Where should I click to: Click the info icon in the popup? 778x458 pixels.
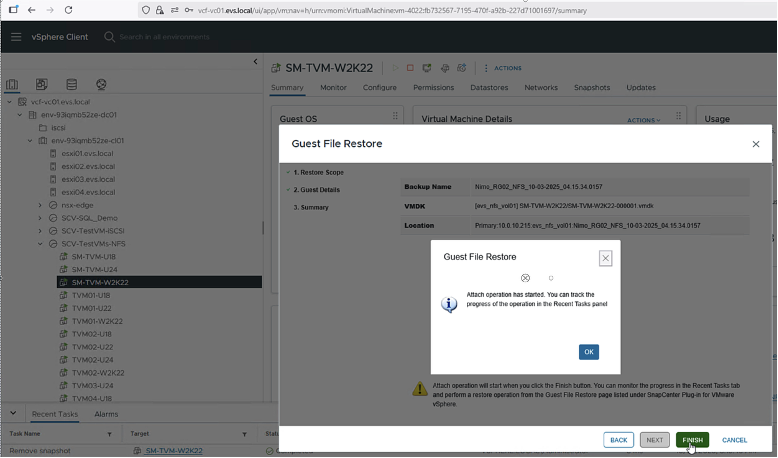click(x=449, y=304)
